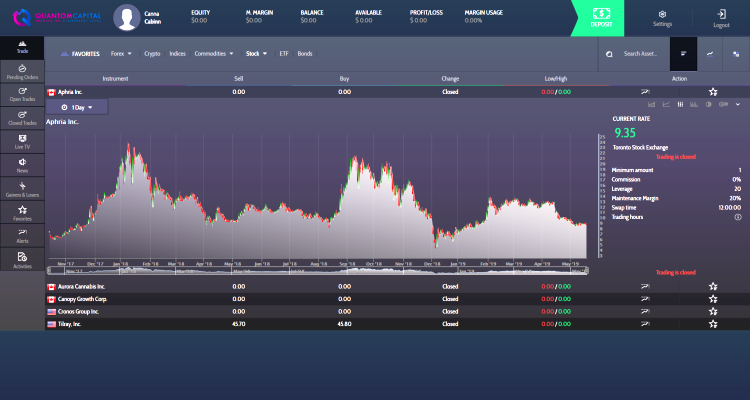The height and width of the screenshot is (400, 750).
Task: Click the Canopy Growth Corp. row name
Action: pos(82,299)
